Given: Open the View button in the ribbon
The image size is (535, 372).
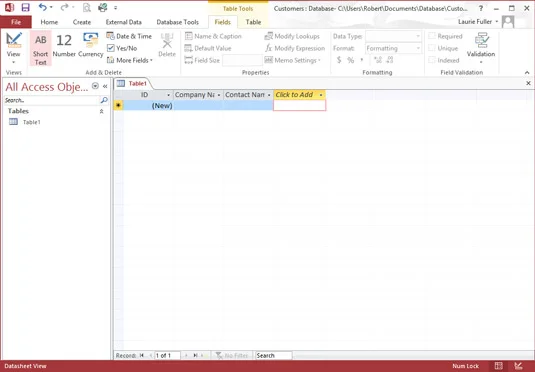Looking at the screenshot, I should 13,48.
